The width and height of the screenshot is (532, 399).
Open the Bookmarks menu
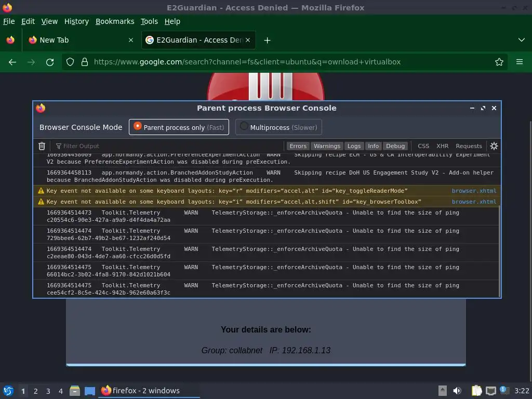pos(115,21)
